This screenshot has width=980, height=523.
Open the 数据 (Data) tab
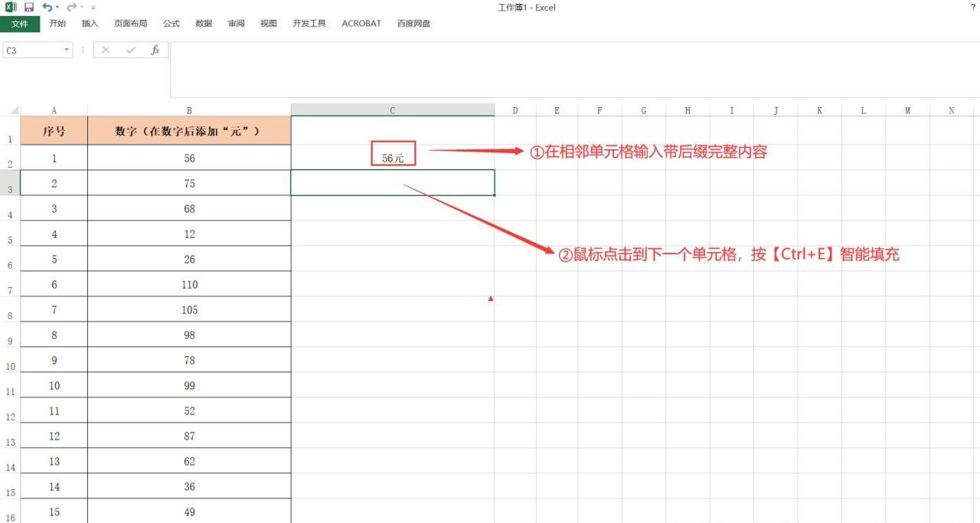pos(204,24)
